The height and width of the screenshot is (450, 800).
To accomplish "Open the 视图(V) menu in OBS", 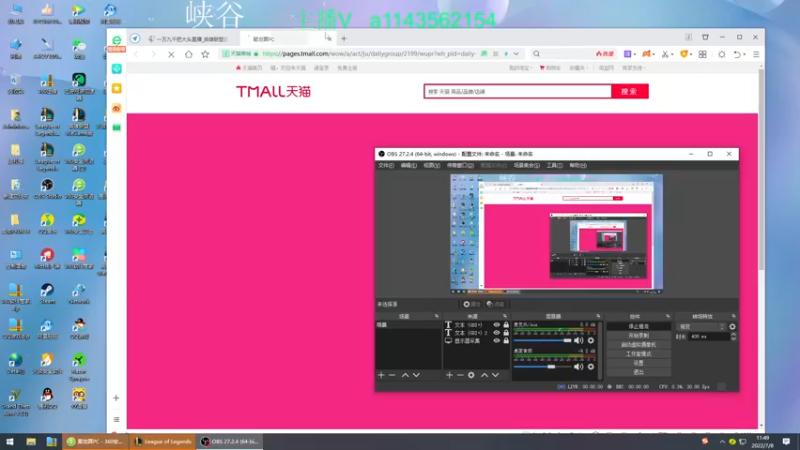I will point(432,165).
